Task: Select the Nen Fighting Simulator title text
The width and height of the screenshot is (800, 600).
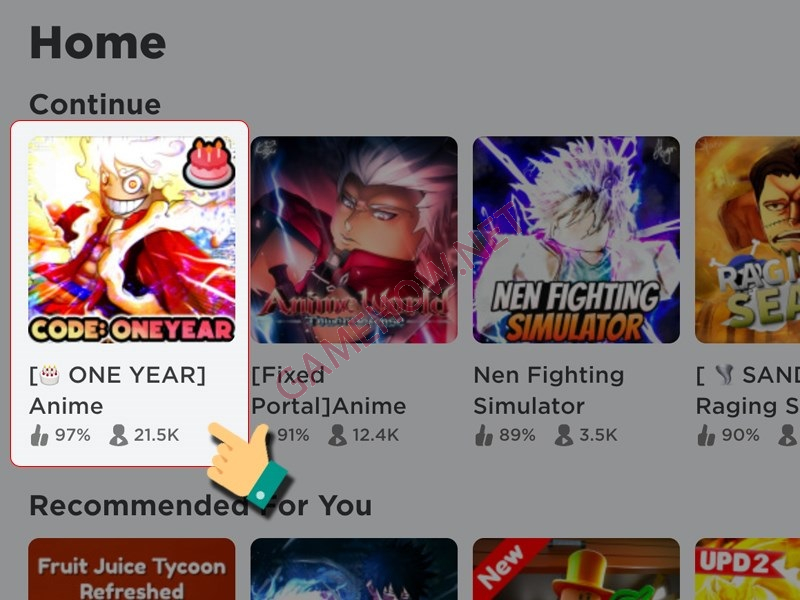Action: (549, 390)
